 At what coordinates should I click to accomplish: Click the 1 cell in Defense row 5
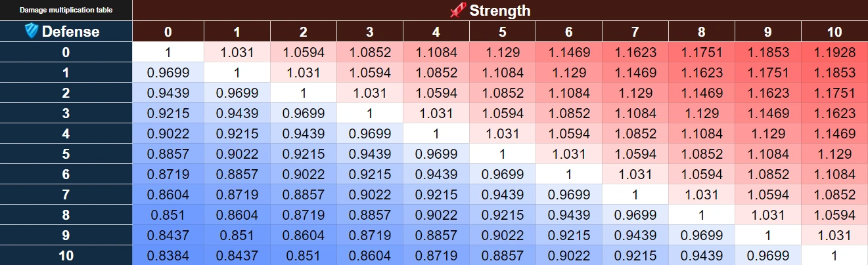coord(503,154)
